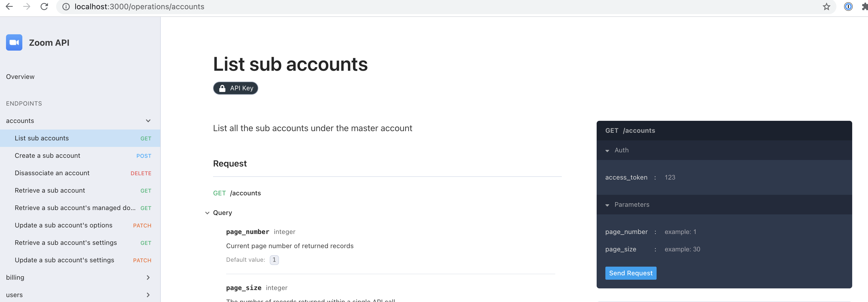Expand the billing endpoints group
This screenshot has width=868, height=302.
(x=148, y=278)
